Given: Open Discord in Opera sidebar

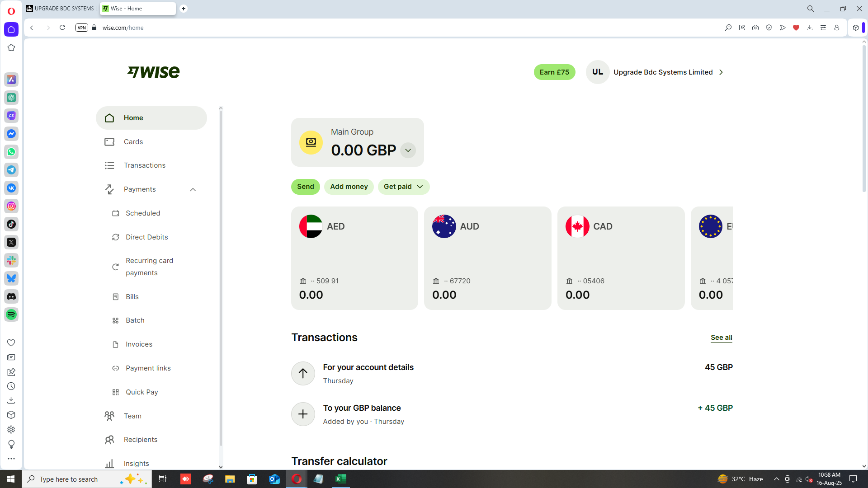Looking at the screenshot, I should point(11,296).
